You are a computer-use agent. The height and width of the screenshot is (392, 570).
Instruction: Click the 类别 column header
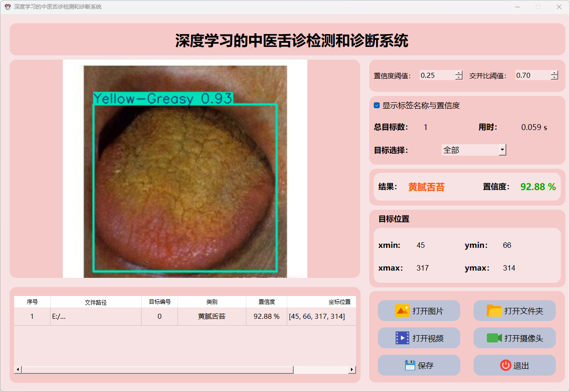(x=212, y=302)
